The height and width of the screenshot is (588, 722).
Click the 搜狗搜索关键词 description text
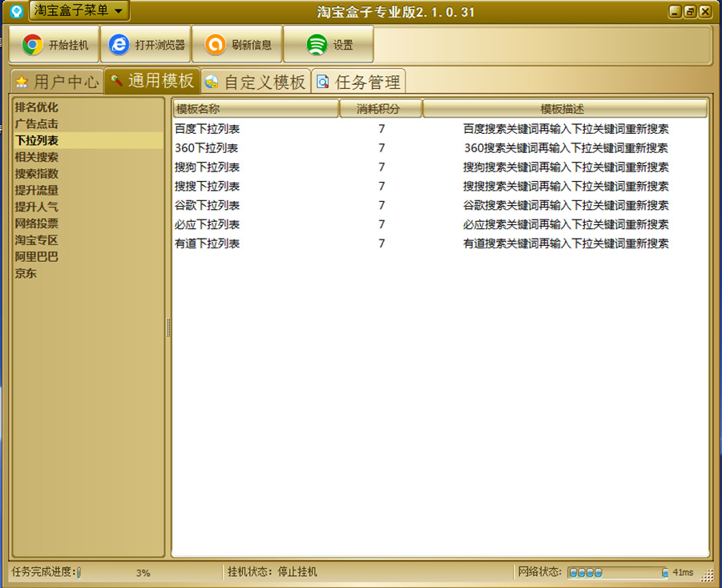(x=566, y=167)
